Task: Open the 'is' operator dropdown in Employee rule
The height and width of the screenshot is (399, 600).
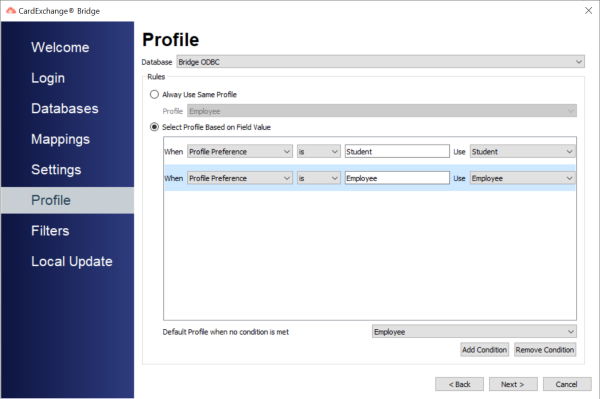Action: (x=319, y=178)
